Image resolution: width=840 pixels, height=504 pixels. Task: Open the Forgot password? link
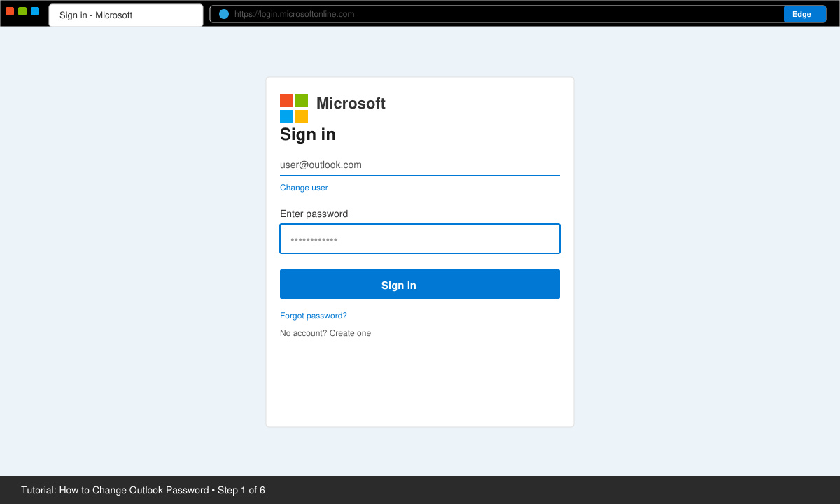[314, 316]
